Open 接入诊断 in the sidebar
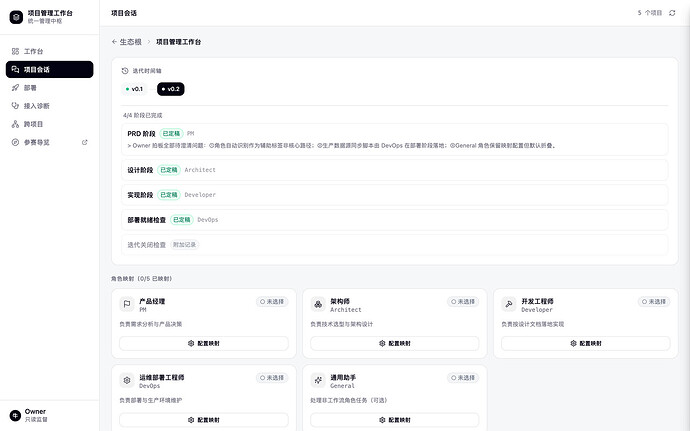 (49, 106)
